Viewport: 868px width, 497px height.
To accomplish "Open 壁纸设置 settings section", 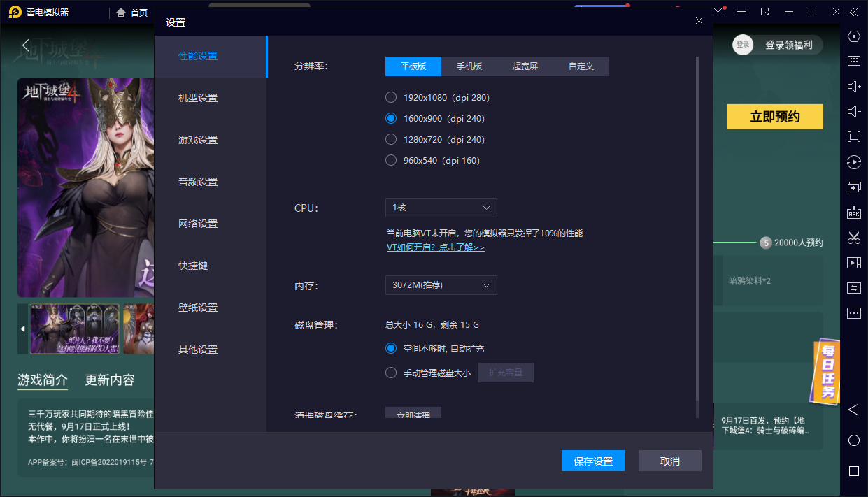I will point(211,308).
